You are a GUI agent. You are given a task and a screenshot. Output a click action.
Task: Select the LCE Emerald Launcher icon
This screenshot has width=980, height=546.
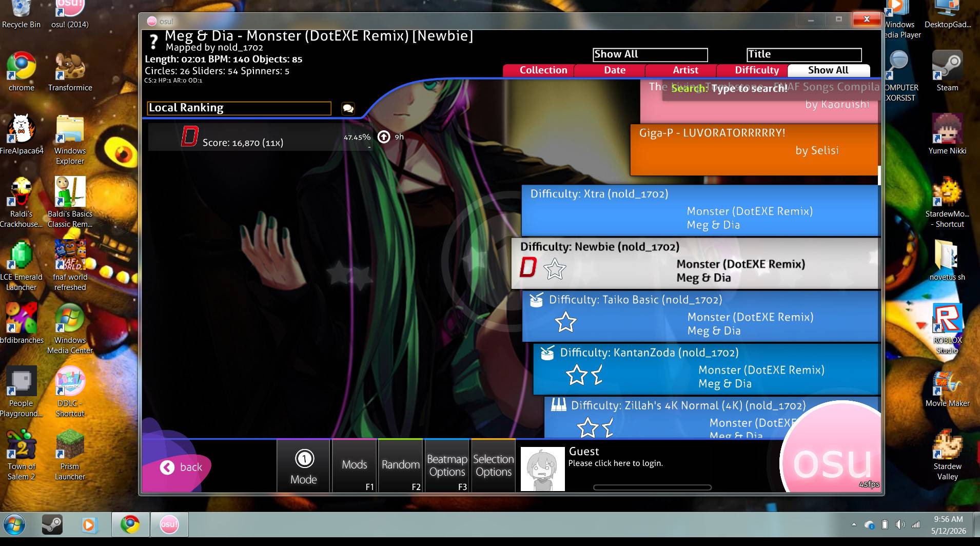[x=21, y=266]
